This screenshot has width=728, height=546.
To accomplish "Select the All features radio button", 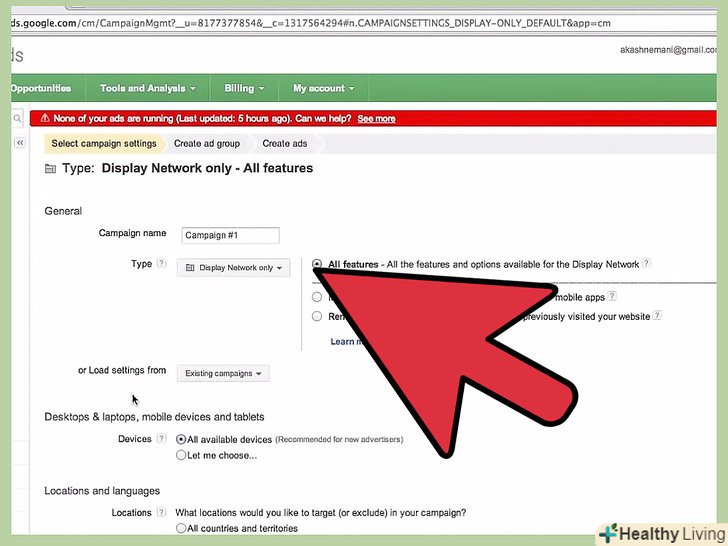I will (317, 264).
